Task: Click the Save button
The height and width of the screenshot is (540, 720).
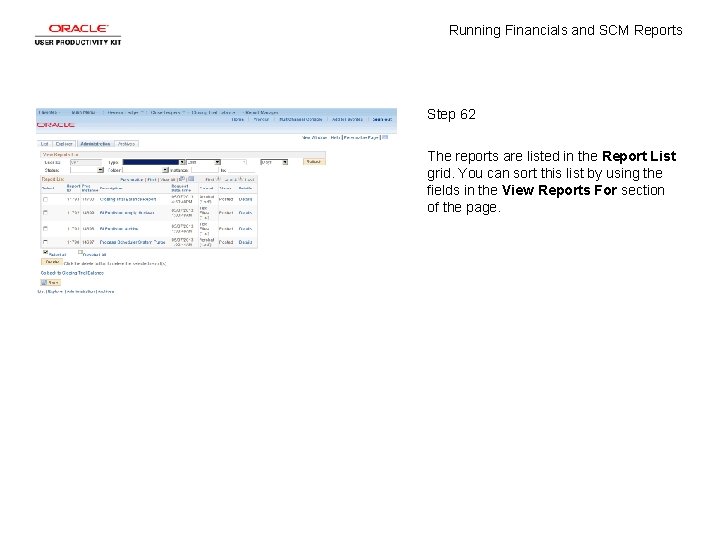Action: 50,282
